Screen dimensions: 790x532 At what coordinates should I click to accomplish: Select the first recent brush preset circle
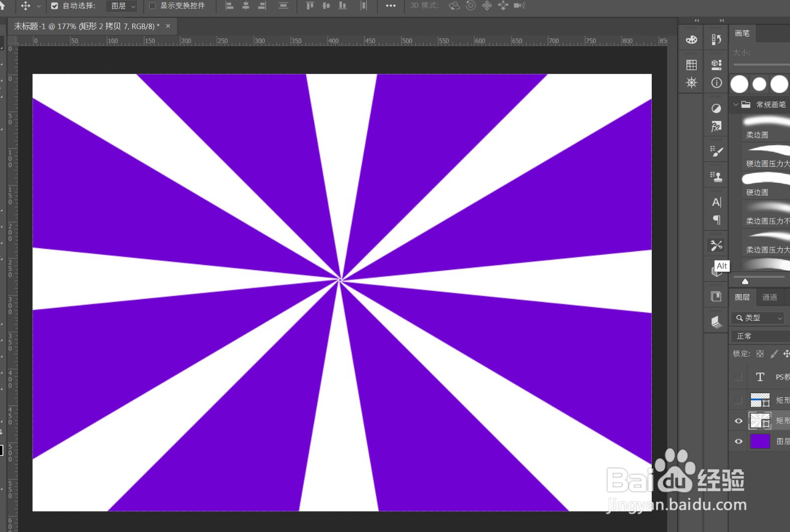coord(739,84)
